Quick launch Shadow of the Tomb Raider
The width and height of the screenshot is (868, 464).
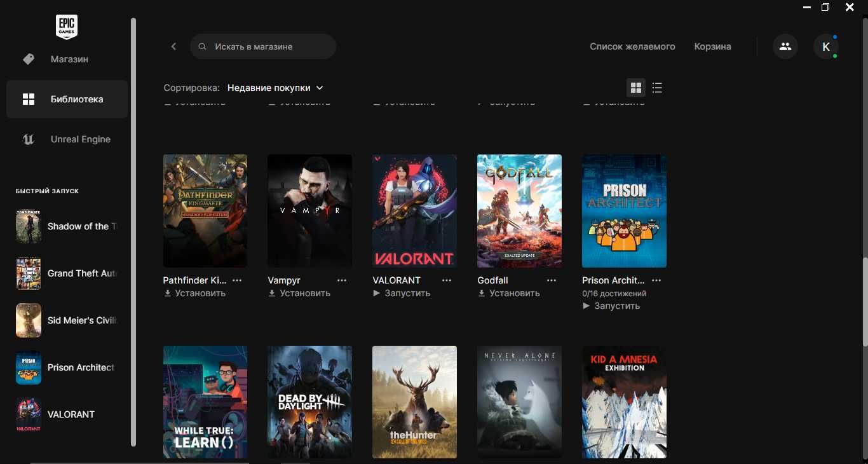(67, 226)
